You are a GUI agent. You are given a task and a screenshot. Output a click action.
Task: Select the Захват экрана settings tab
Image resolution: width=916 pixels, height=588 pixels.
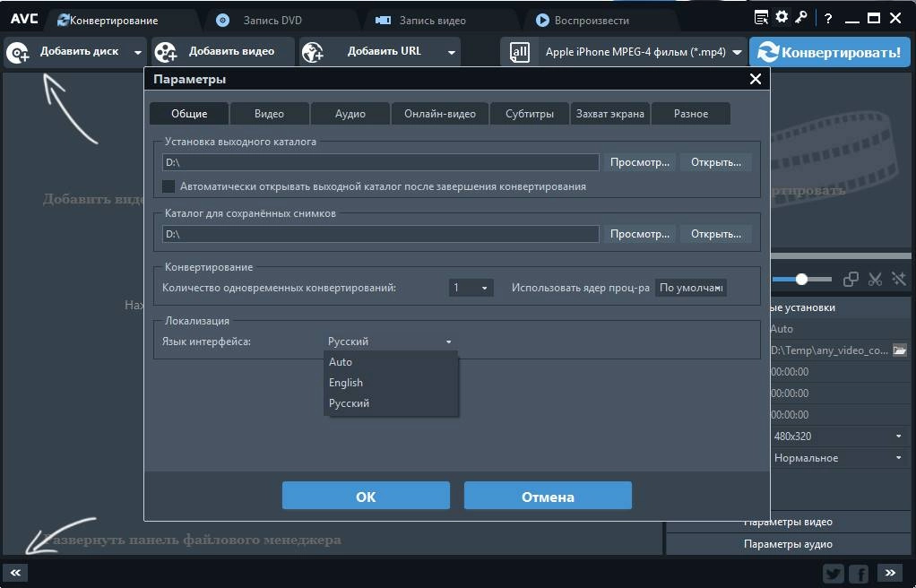click(609, 114)
